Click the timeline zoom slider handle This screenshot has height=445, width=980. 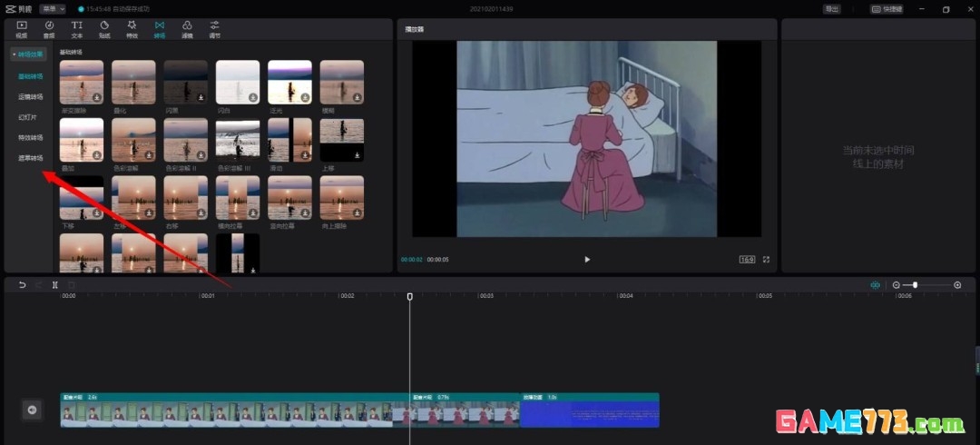915,285
